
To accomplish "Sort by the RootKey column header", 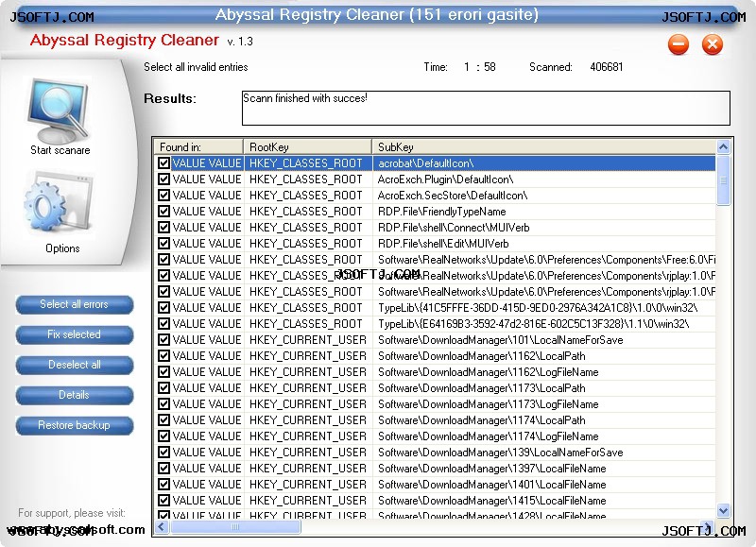I will pyautogui.click(x=308, y=147).
